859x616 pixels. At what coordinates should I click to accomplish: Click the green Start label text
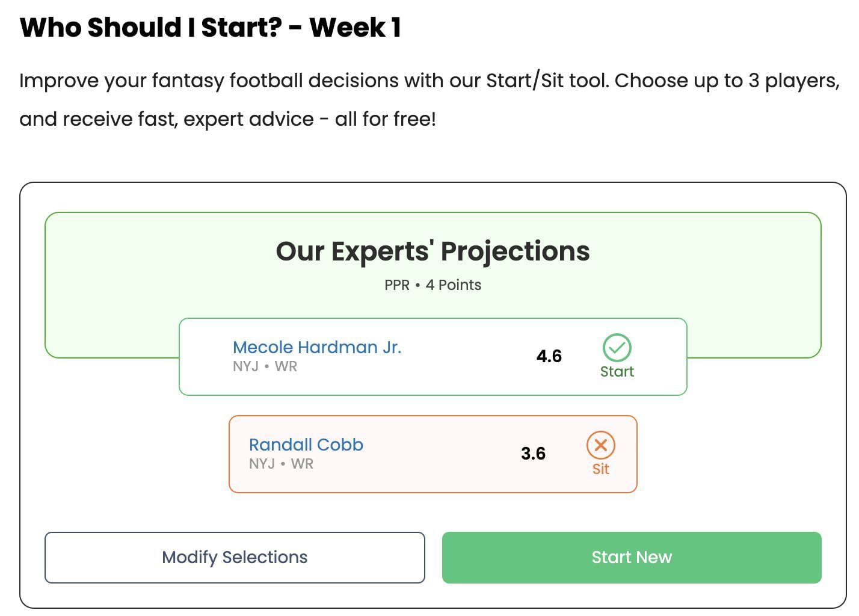coord(617,372)
